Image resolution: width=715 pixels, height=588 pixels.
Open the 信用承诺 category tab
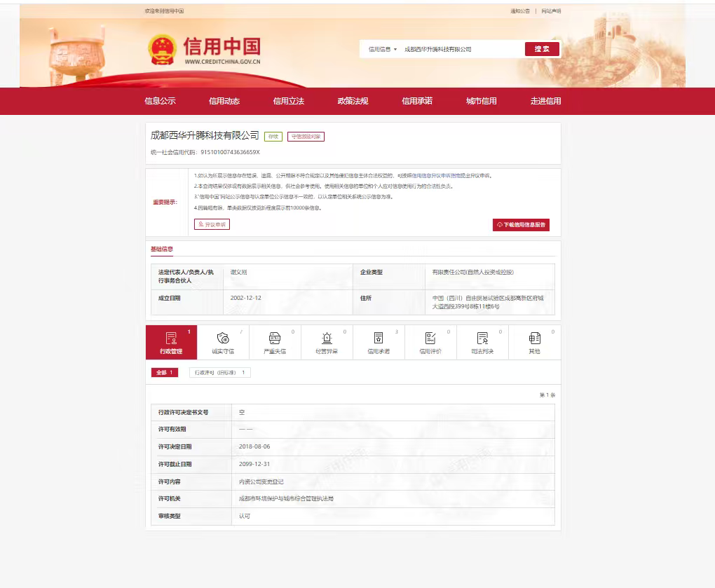point(379,342)
